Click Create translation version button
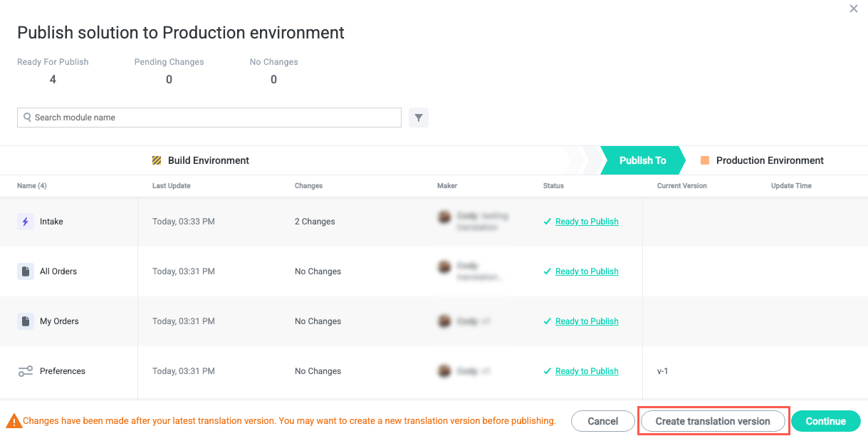 point(713,421)
